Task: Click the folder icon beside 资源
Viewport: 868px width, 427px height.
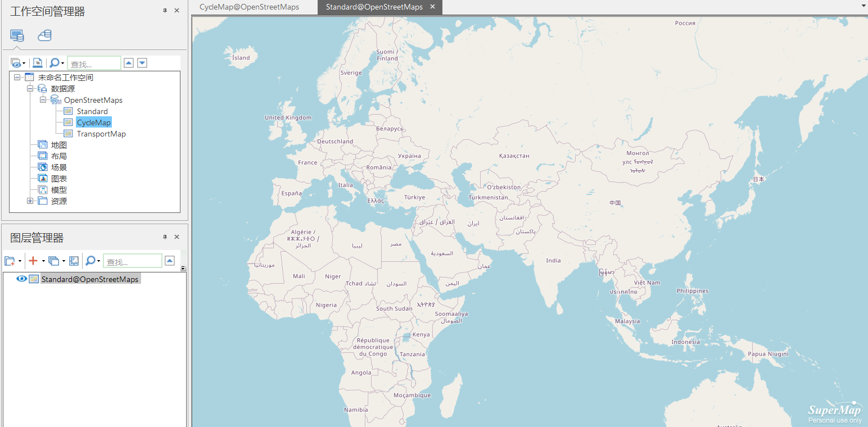Action: tap(42, 201)
